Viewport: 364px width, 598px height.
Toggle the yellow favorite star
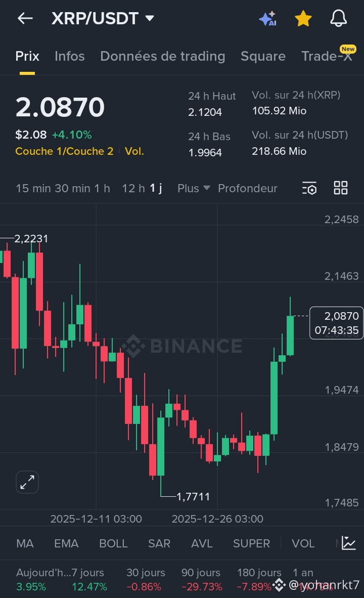coord(303,18)
